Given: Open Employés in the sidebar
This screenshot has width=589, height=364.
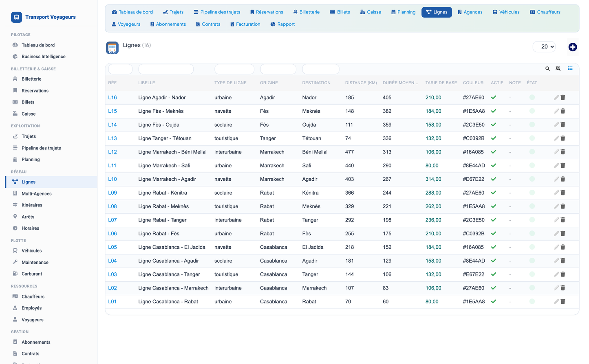Looking at the screenshot, I should (32, 308).
